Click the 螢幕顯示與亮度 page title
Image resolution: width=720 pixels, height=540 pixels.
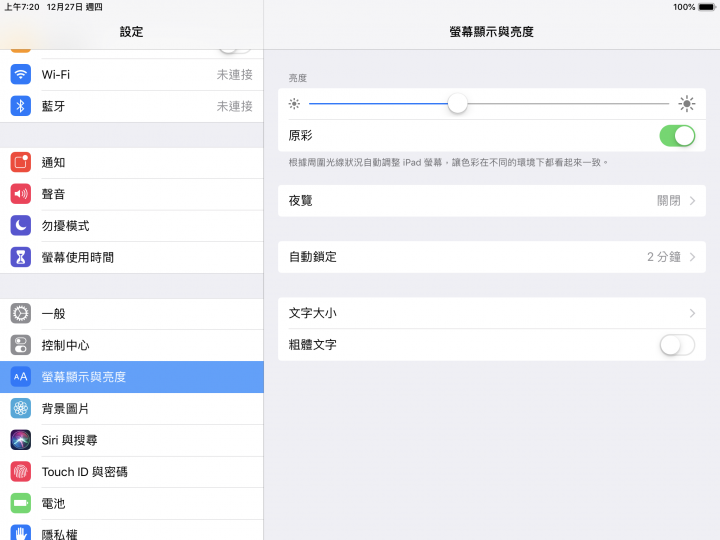491,32
